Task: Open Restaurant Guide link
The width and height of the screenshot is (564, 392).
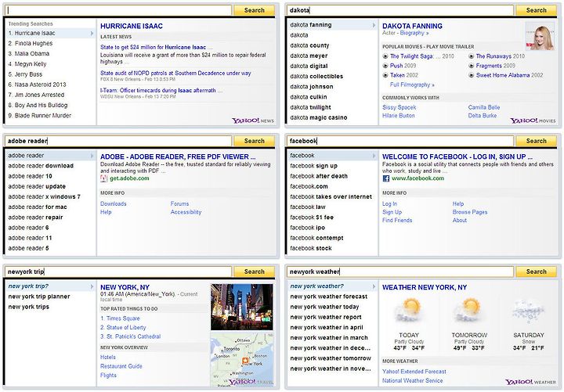Action: pyautogui.click(x=121, y=366)
